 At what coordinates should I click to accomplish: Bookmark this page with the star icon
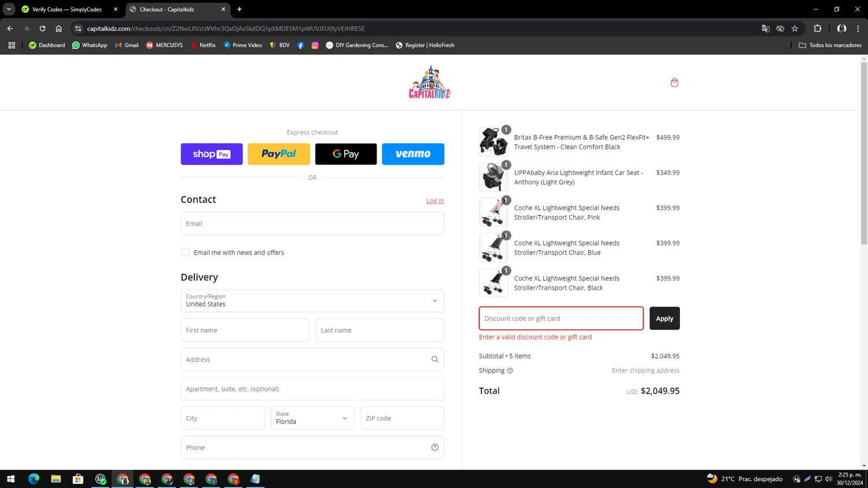tap(795, 28)
